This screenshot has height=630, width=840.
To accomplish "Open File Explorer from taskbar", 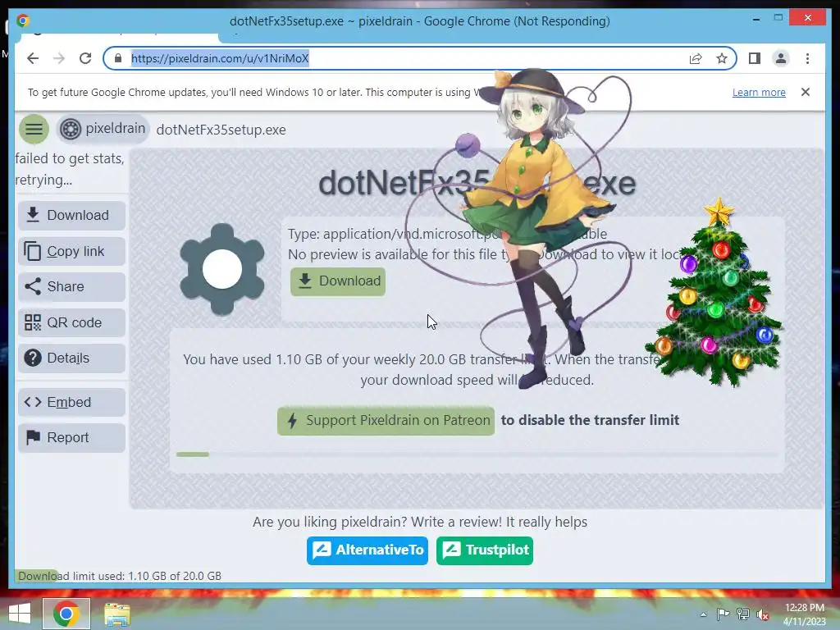I will [117, 614].
